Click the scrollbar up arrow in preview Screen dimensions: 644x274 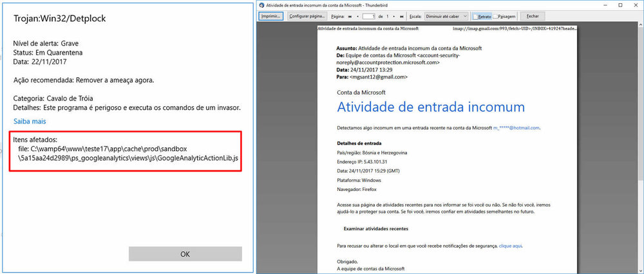pyautogui.click(x=641, y=24)
